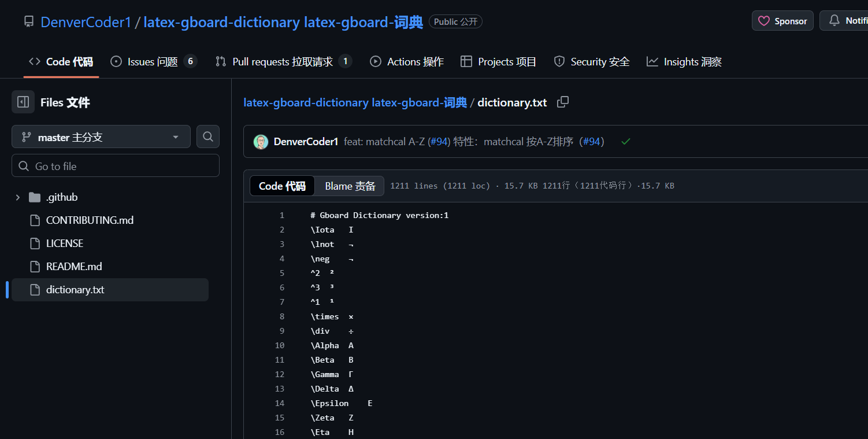
Task: Click the '\Delta' code line
Action: tap(332, 389)
